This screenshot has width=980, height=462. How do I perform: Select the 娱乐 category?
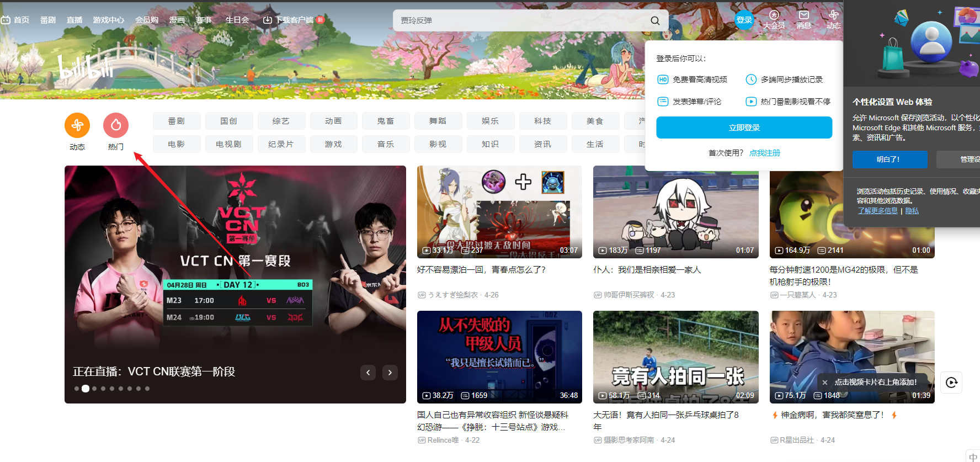(491, 121)
